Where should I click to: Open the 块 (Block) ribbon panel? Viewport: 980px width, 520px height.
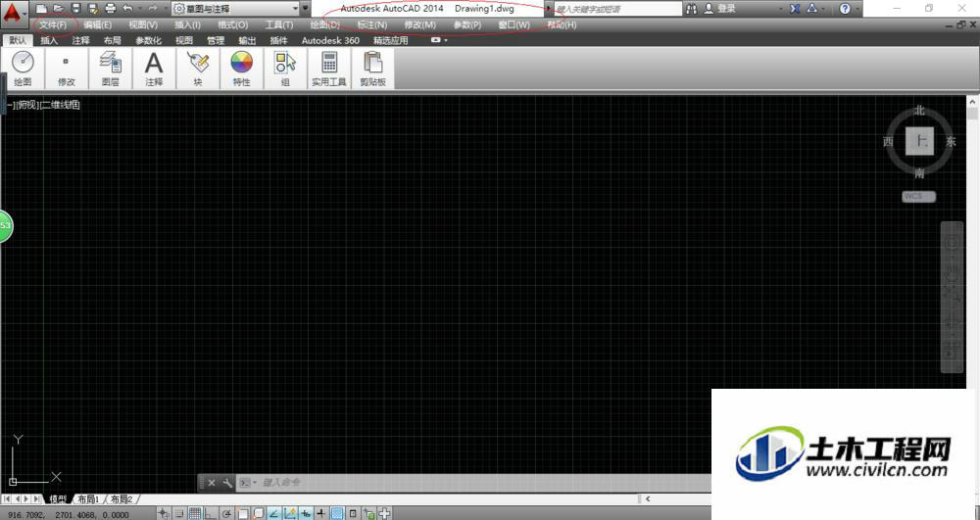point(198,69)
